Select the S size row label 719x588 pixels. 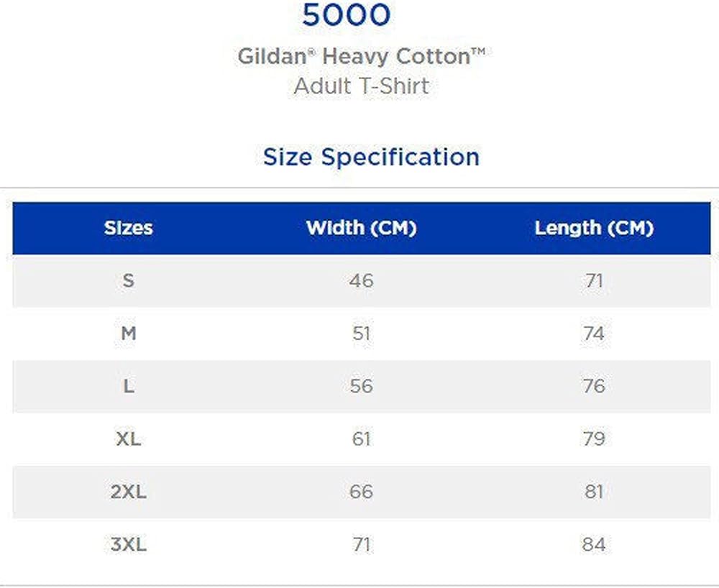tap(129, 280)
